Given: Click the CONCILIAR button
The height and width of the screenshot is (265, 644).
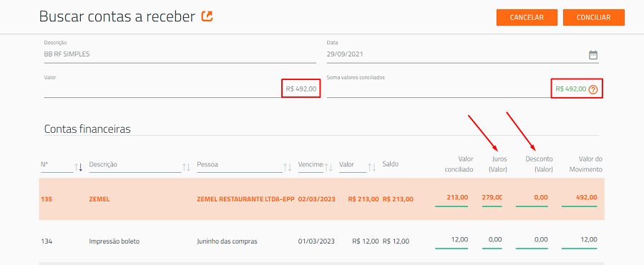Looking at the screenshot, I should click(593, 18).
